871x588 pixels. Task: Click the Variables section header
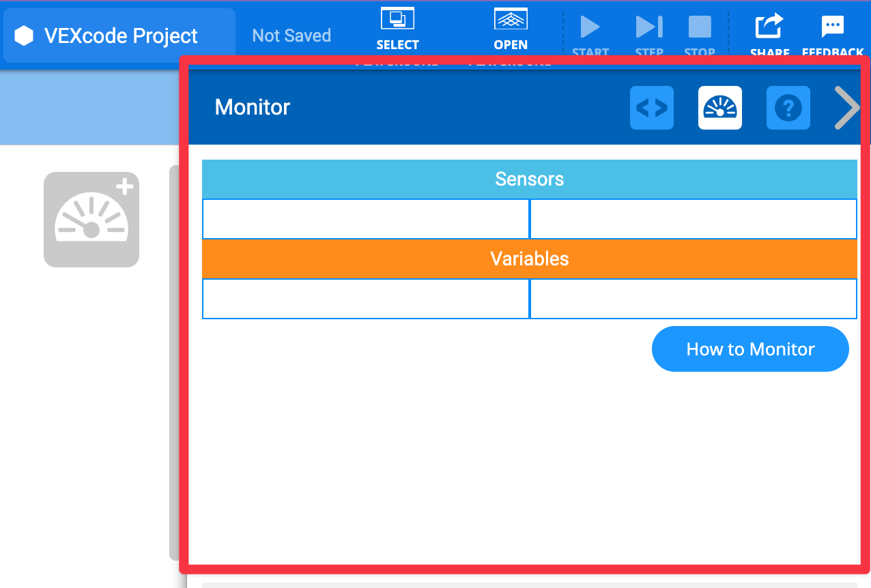point(529,259)
